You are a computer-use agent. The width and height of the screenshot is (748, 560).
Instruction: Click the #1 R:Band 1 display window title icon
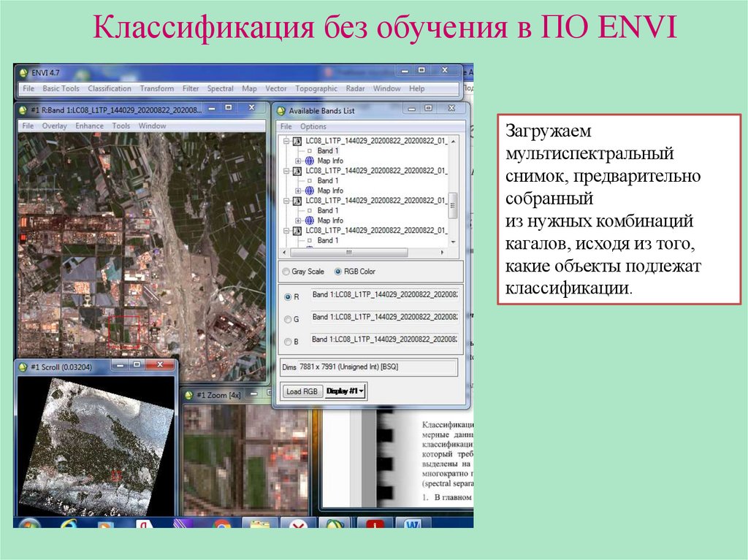23,110
